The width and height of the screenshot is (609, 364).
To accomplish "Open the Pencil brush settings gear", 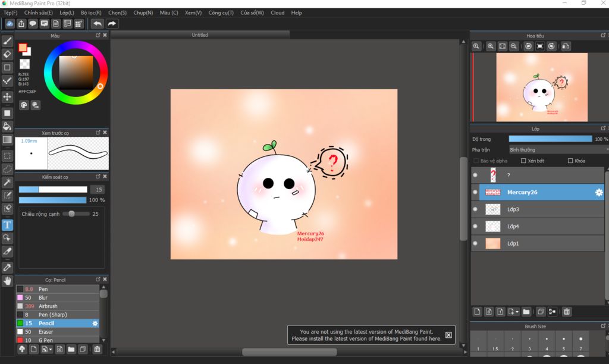I will click(95, 323).
